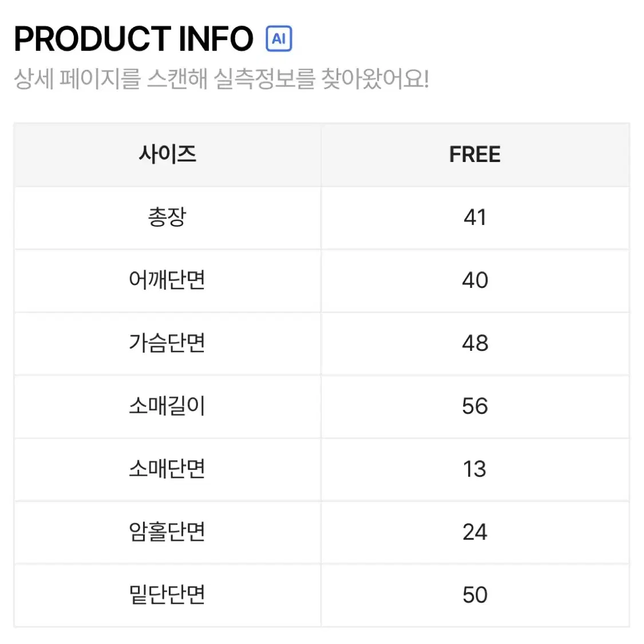Click the 어깨단면 value 40
Screen dimensions: 644x644
pyautogui.click(x=475, y=280)
